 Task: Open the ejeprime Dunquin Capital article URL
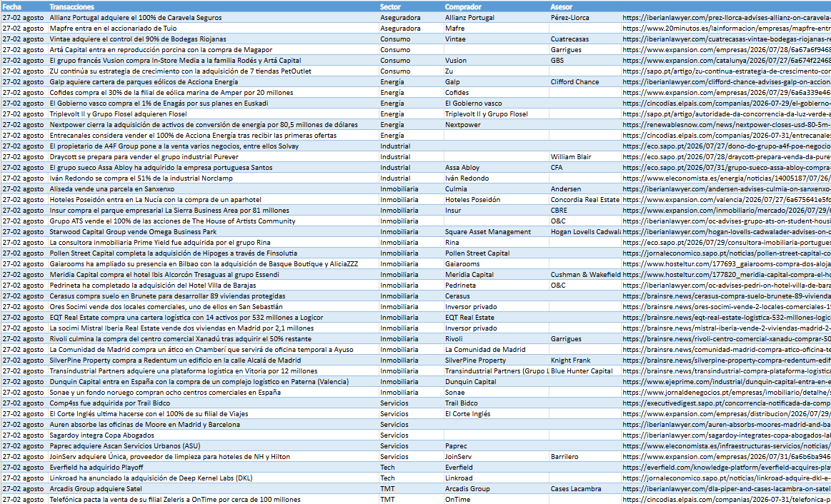point(726,382)
